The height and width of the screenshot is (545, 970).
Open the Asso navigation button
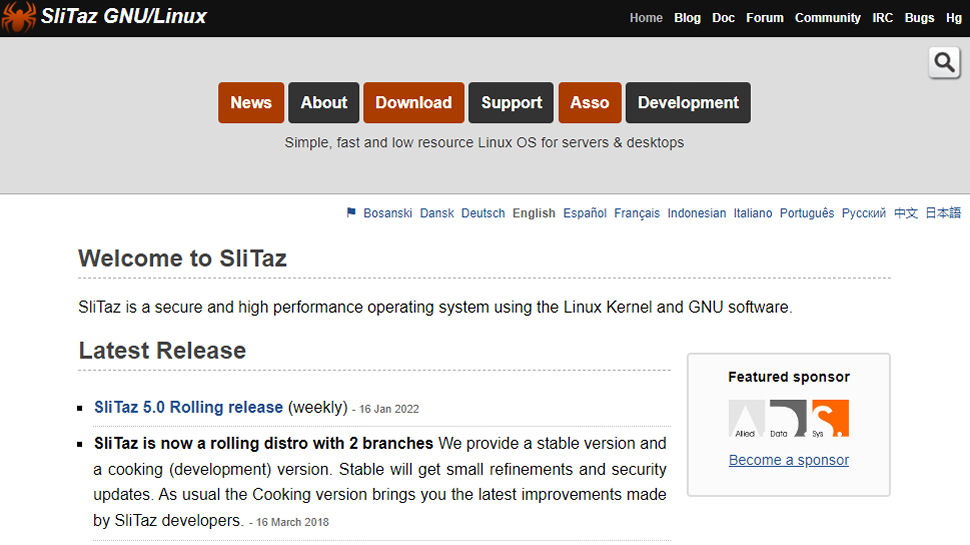point(590,103)
